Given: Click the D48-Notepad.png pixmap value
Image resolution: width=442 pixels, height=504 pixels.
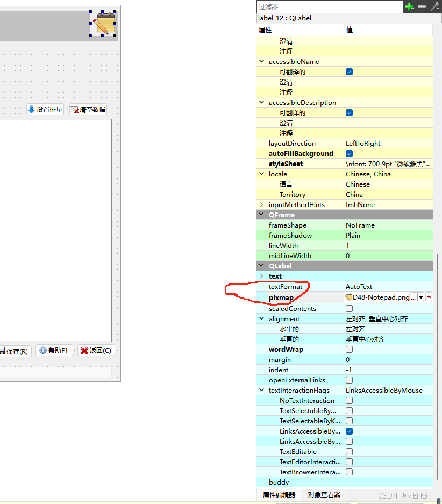Looking at the screenshot, I should (376, 297).
